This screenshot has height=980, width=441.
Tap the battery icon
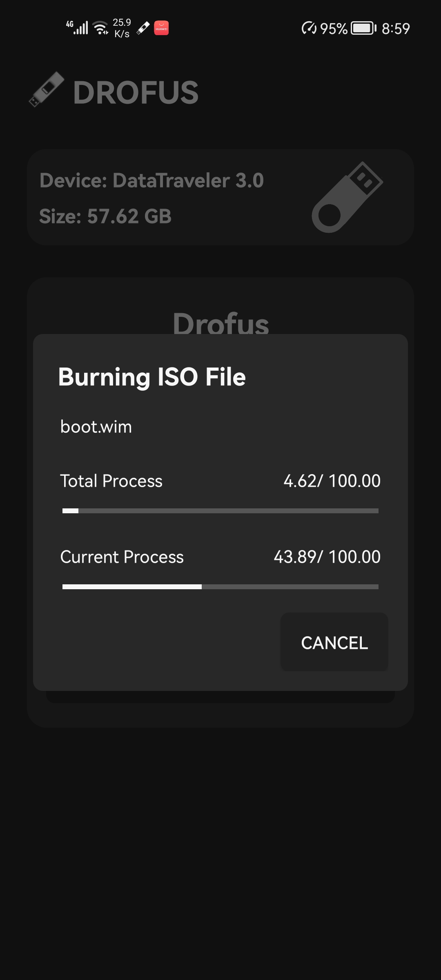pyautogui.click(x=364, y=28)
